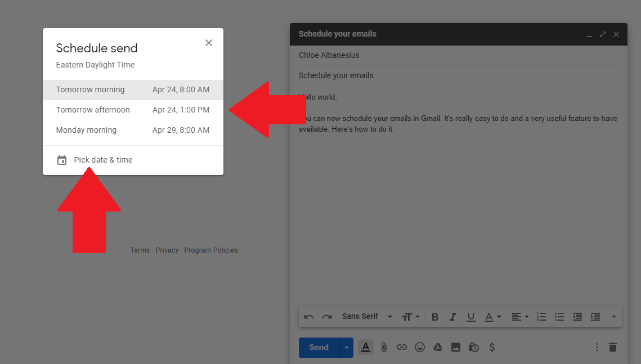Attach a file with the paperclip icon
This screenshot has width=641, height=364.
pyautogui.click(x=384, y=347)
